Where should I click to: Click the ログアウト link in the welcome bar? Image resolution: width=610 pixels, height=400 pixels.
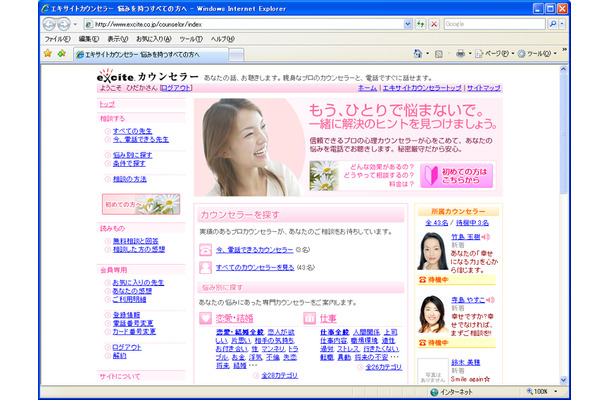click(176, 88)
